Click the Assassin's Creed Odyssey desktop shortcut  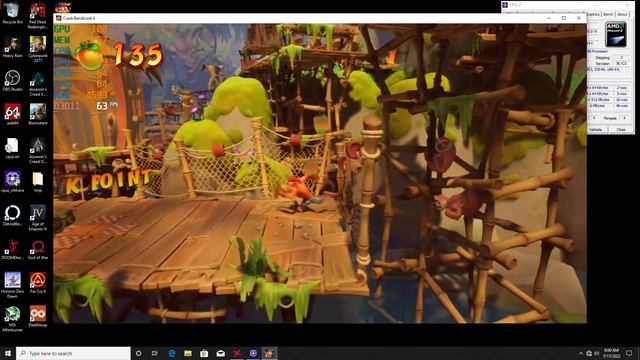point(38,150)
